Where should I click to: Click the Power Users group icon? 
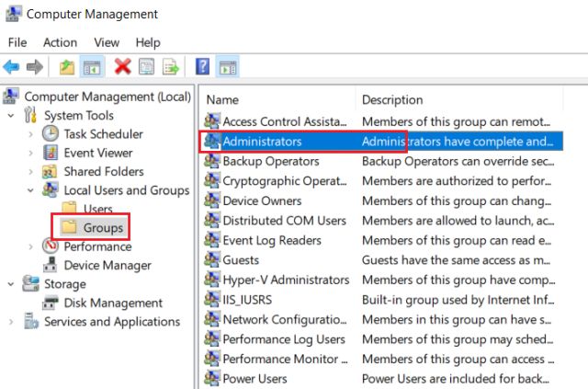tap(212, 379)
